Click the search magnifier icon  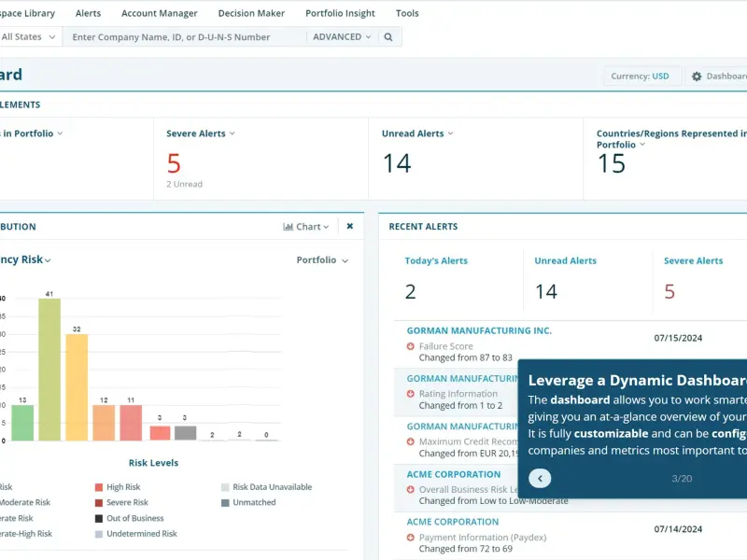coord(388,36)
